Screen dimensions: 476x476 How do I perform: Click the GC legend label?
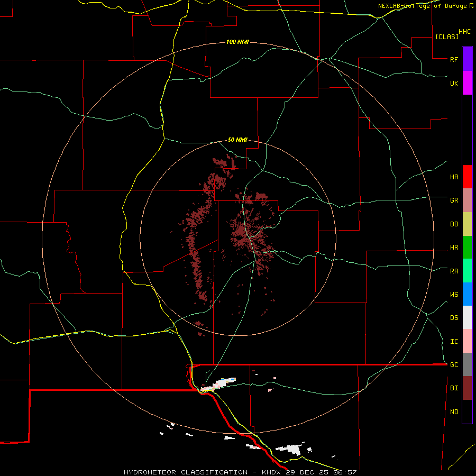click(x=454, y=364)
